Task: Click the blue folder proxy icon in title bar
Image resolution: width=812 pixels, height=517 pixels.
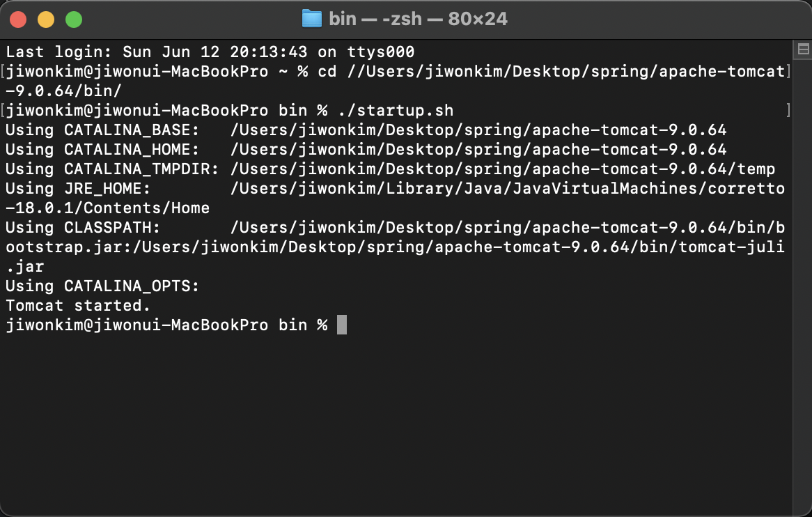Action: coord(312,19)
